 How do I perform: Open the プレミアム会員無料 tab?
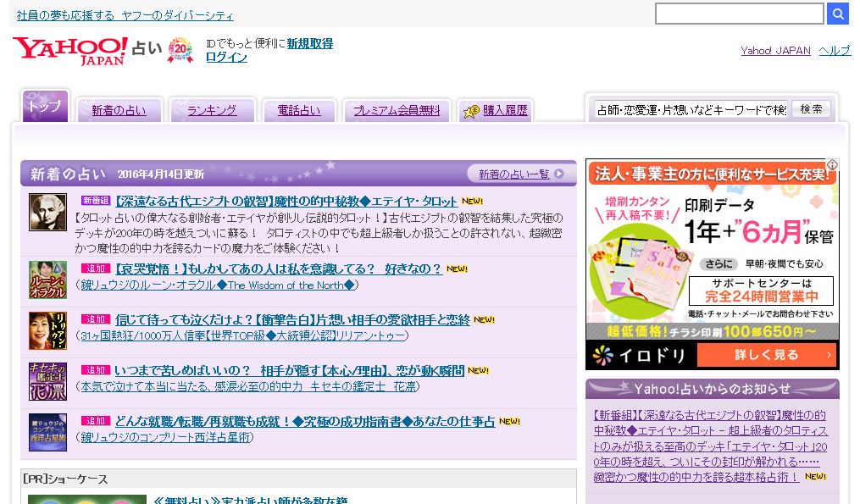click(397, 110)
